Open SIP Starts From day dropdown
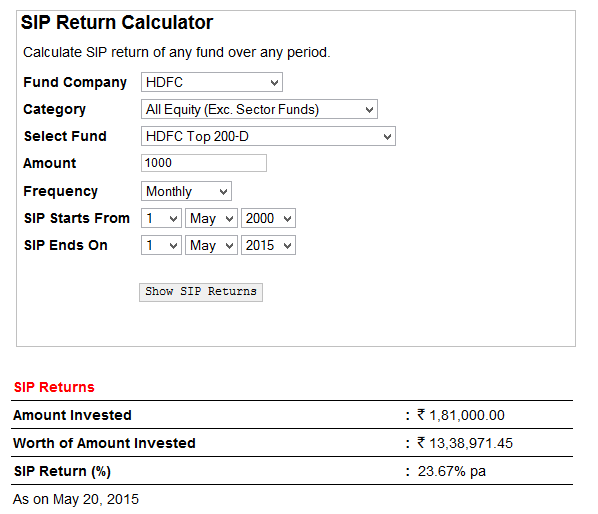Viewport: 598px width, 514px height. pyautogui.click(x=161, y=218)
